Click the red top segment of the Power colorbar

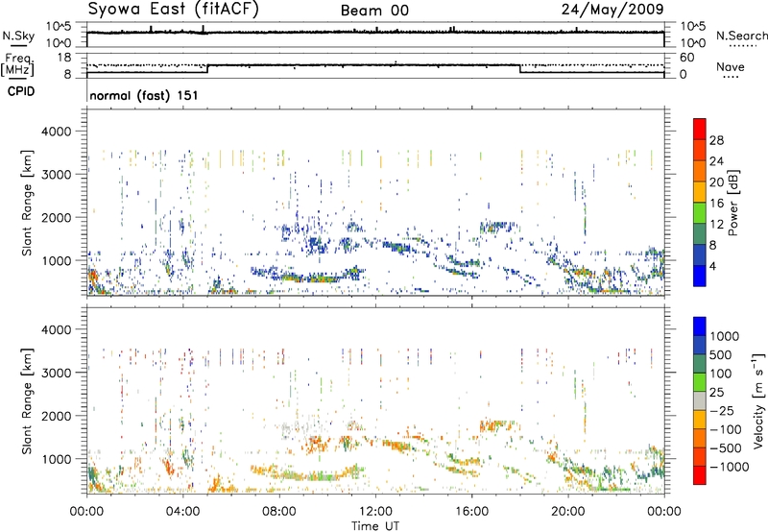(x=700, y=130)
